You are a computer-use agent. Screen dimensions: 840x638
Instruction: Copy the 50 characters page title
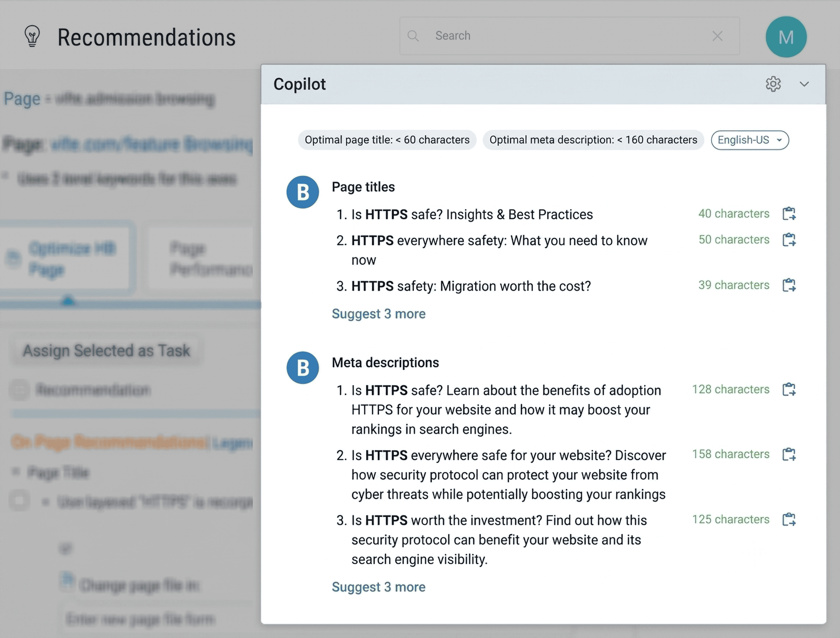coord(789,240)
